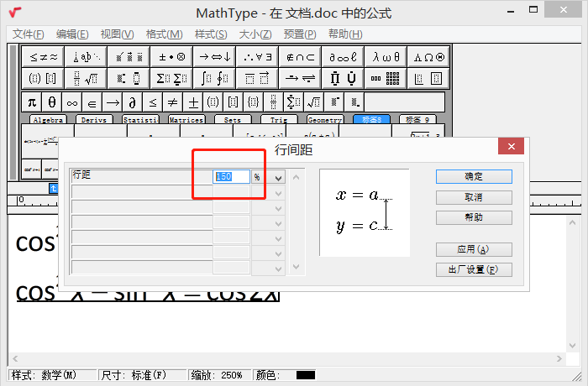Image resolution: width=588 pixels, height=386 pixels.
Task: Open the relational symbols palette (≤≠≈)
Action: (43, 57)
